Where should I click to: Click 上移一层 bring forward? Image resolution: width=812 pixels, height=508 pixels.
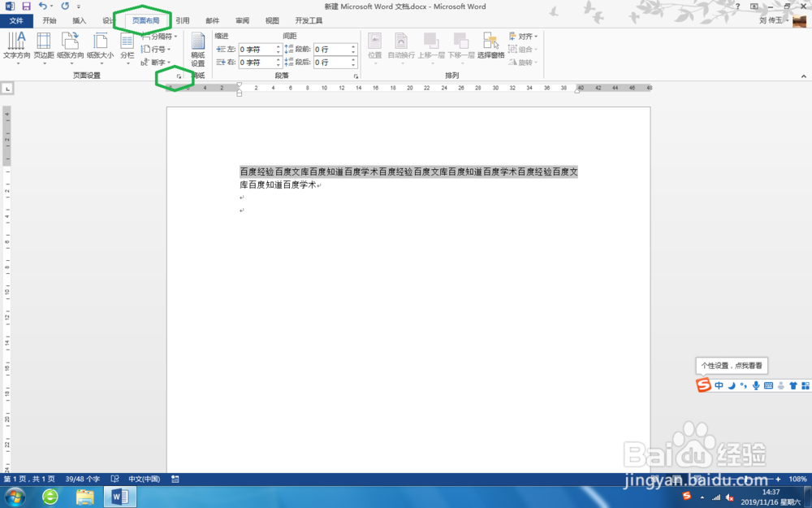(x=431, y=48)
